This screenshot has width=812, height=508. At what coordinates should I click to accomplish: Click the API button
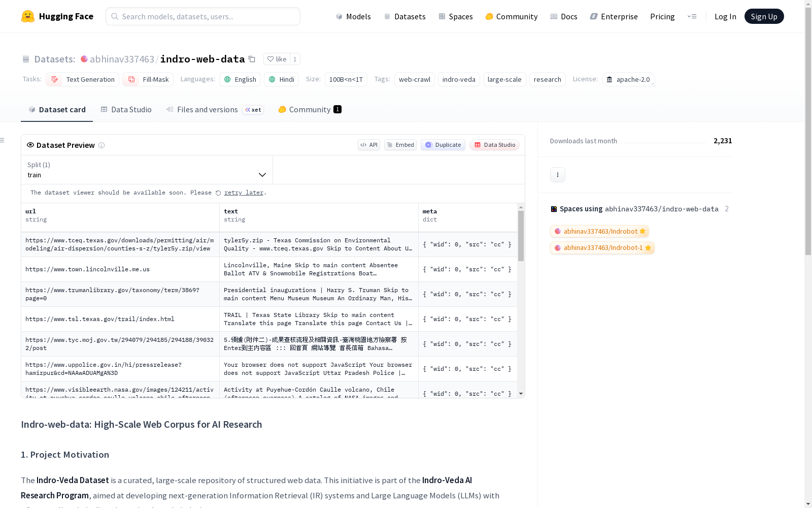point(369,145)
